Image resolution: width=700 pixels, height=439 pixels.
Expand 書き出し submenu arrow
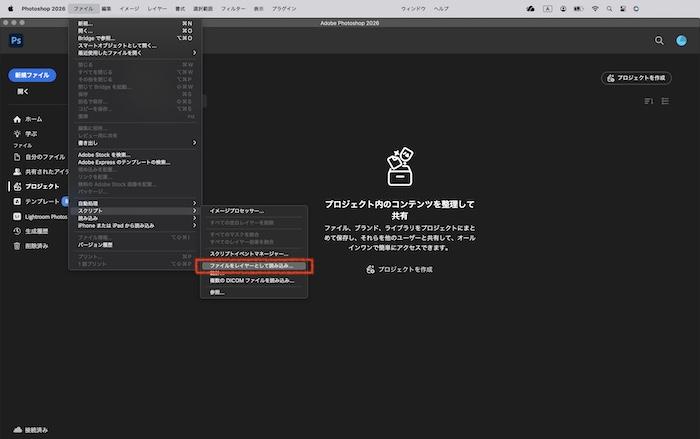coord(194,143)
